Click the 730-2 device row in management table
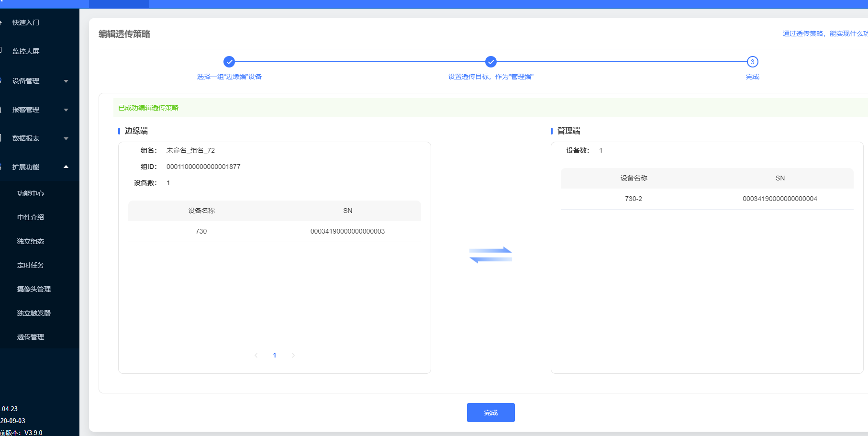This screenshot has width=868, height=436. [x=707, y=199]
